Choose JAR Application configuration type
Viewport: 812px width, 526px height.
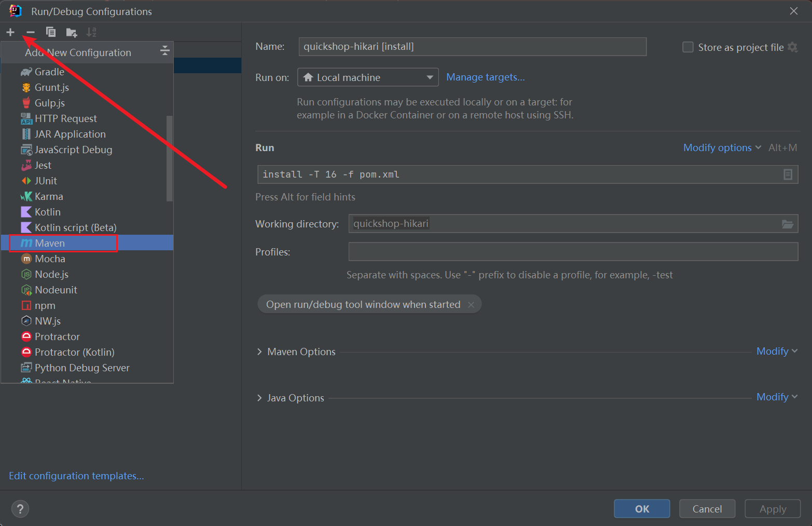[87, 134]
